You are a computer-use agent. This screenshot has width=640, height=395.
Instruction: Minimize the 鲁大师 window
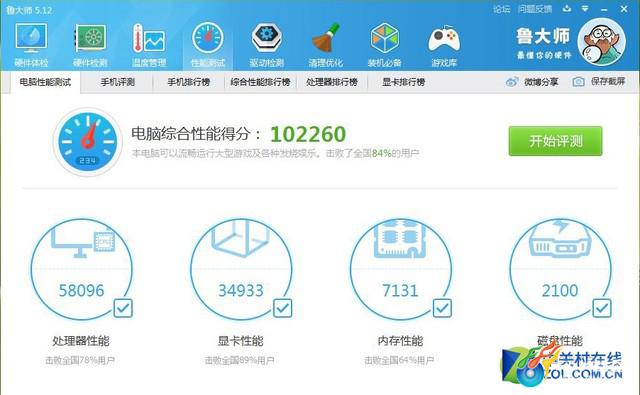(604, 9)
